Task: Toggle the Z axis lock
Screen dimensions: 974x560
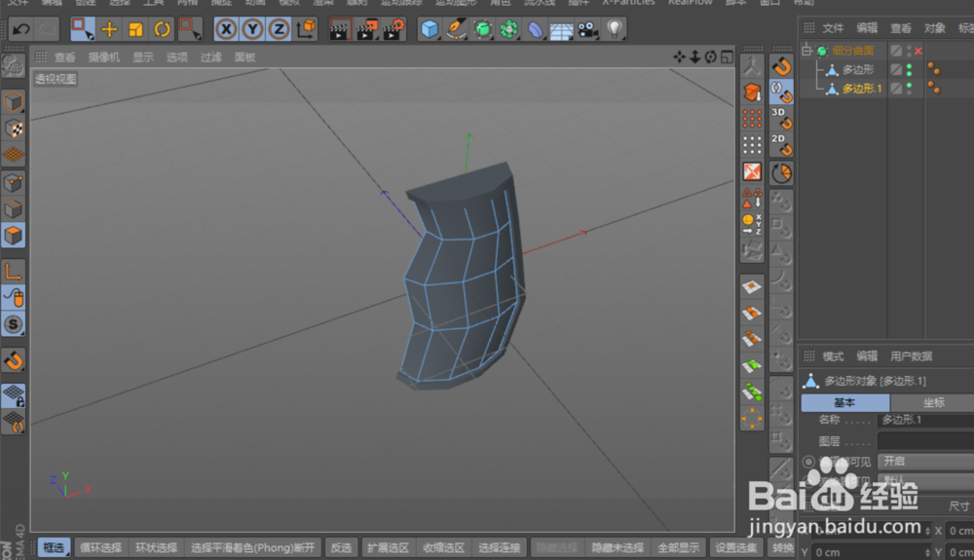Action: pyautogui.click(x=279, y=29)
